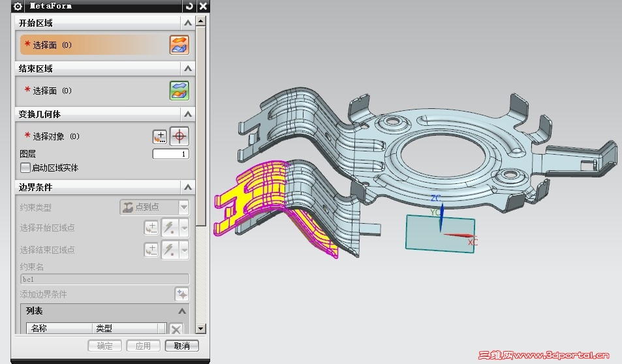Click the 取消 button
Screen dimensions: 622x364
pos(181,346)
